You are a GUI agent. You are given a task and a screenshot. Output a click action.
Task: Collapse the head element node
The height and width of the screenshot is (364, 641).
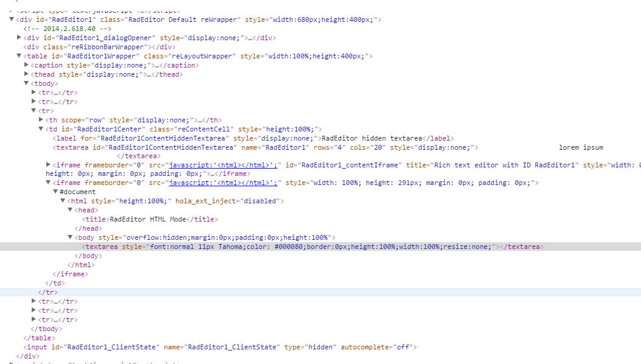tap(70, 209)
